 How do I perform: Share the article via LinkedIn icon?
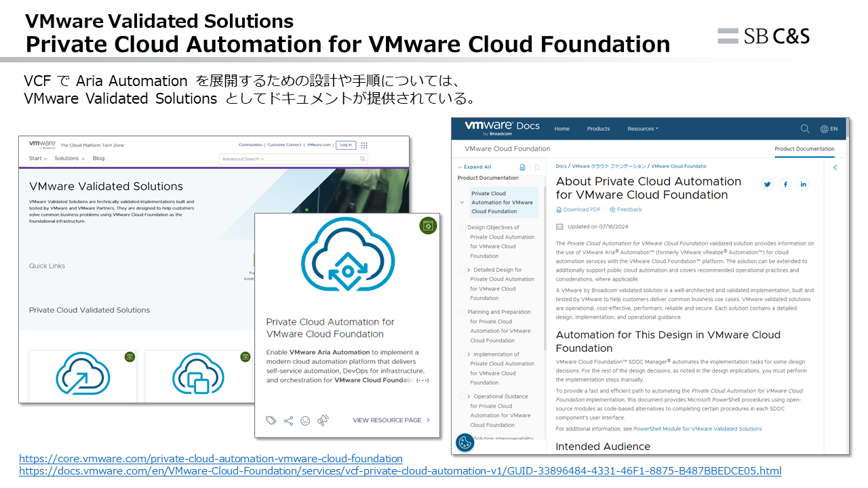[x=803, y=184]
